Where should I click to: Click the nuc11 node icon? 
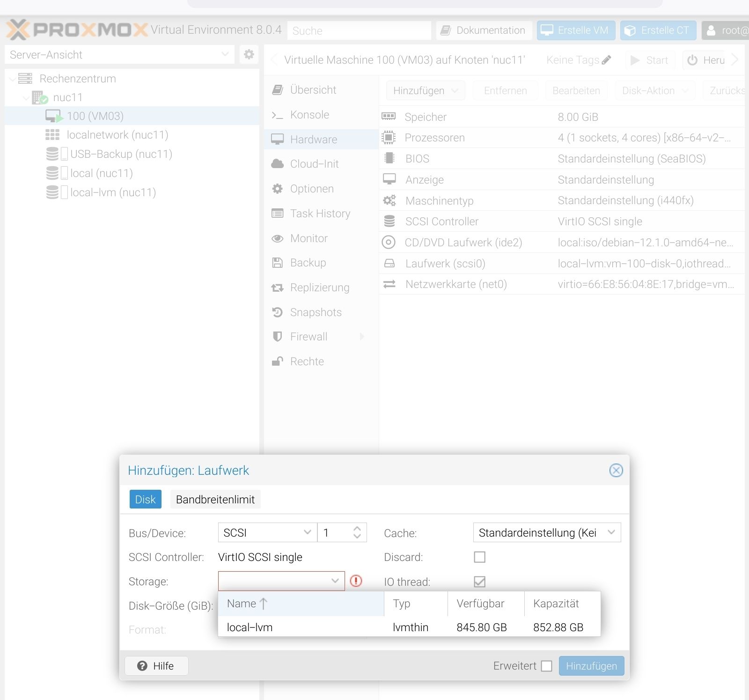pos(40,97)
